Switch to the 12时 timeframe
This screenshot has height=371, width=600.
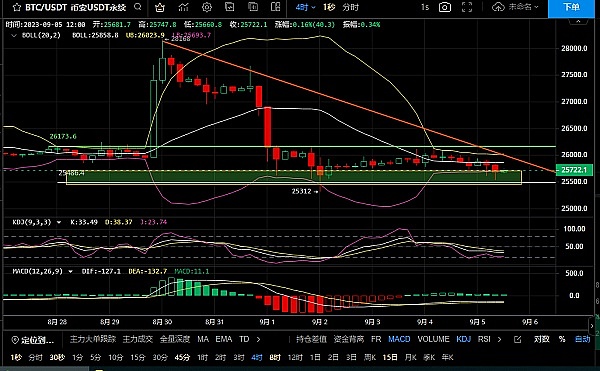[x=295, y=358]
